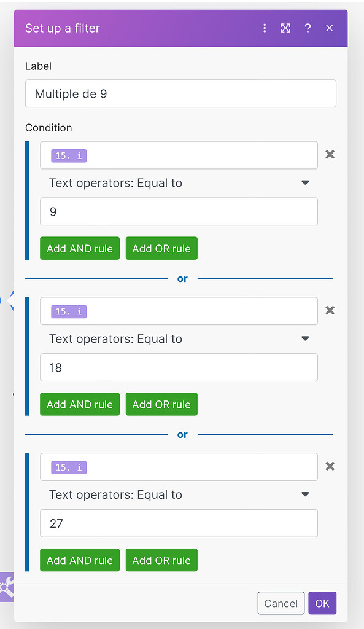The height and width of the screenshot is (629, 364).
Task: Click the value field containing '27'
Action: pyautogui.click(x=179, y=523)
